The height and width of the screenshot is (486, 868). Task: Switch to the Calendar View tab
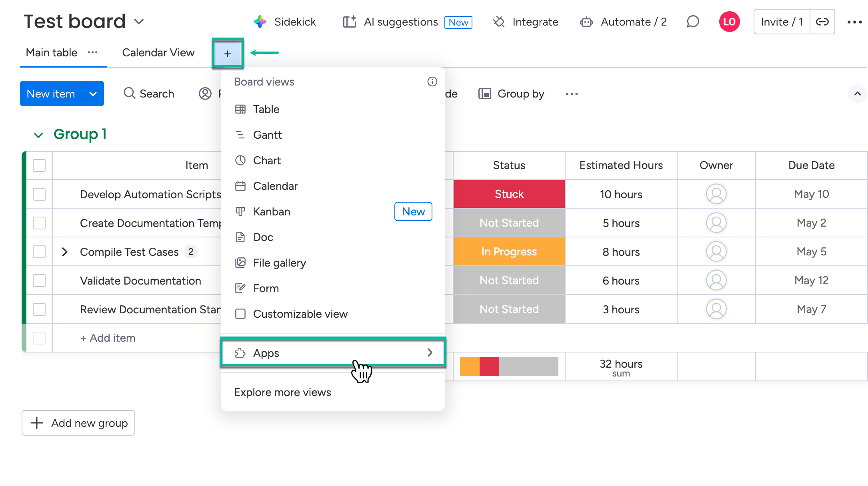[x=158, y=52]
